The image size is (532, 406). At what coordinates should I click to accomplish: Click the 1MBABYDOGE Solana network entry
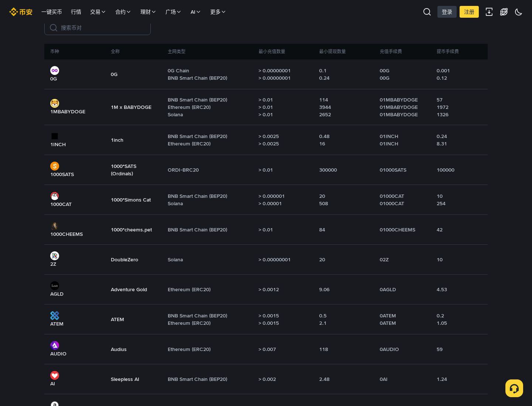[175, 114]
